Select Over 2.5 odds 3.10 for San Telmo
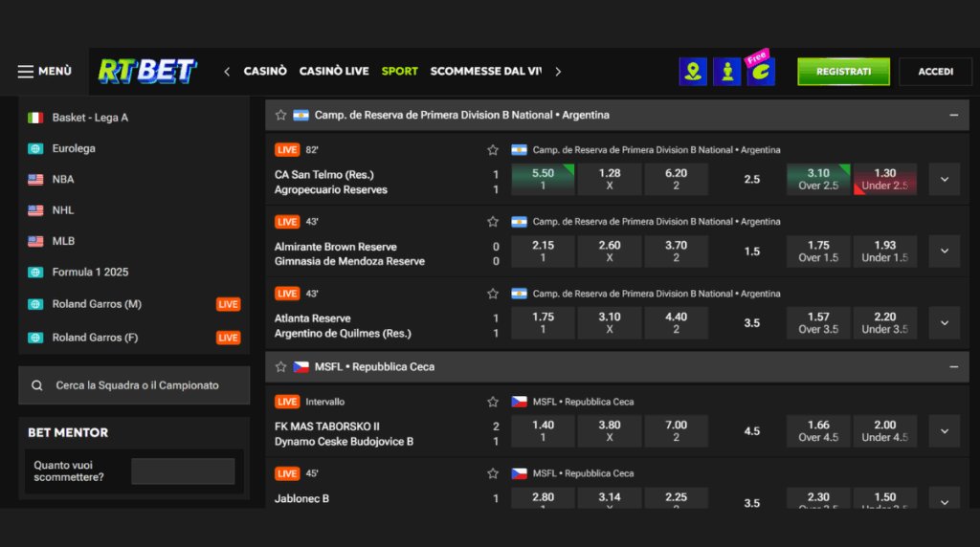 tap(817, 179)
